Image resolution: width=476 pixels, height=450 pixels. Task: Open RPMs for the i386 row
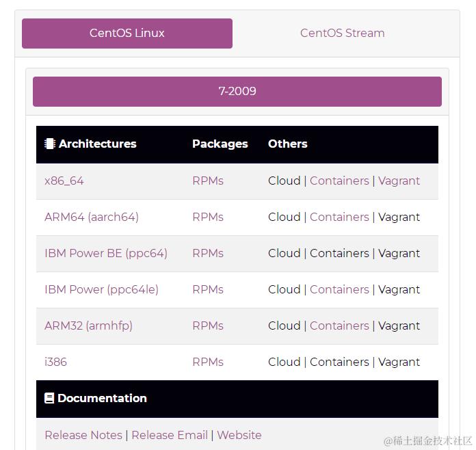click(208, 362)
